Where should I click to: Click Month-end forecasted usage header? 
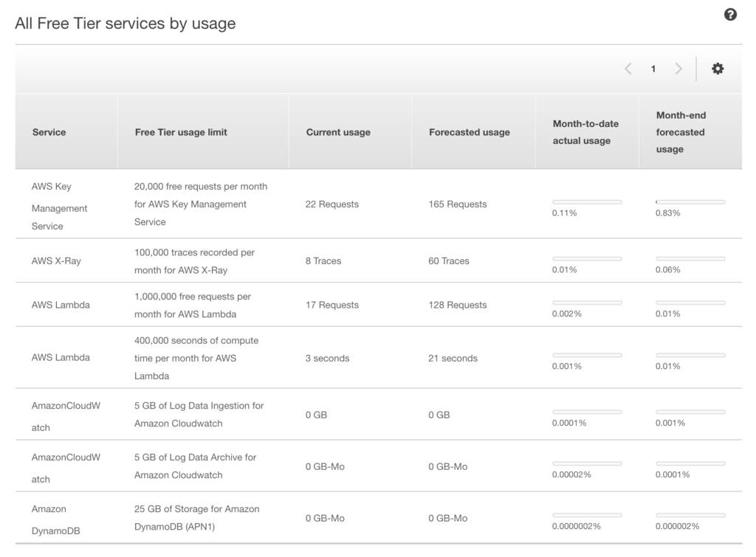click(681, 132)
